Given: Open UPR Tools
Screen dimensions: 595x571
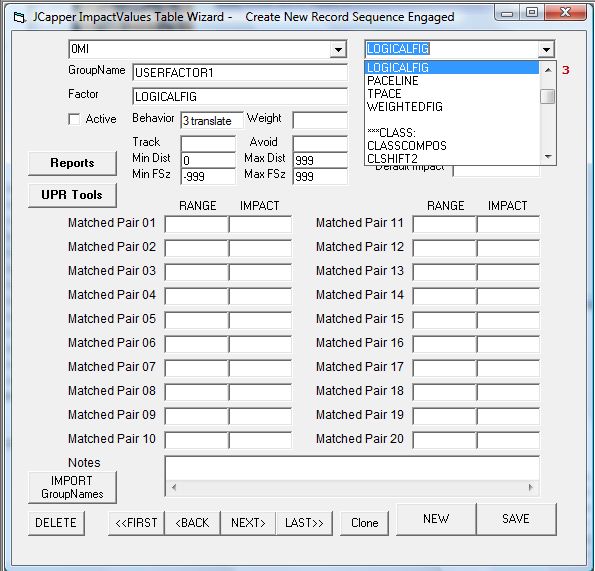Looking at the screenshot, I should point(72,195).
